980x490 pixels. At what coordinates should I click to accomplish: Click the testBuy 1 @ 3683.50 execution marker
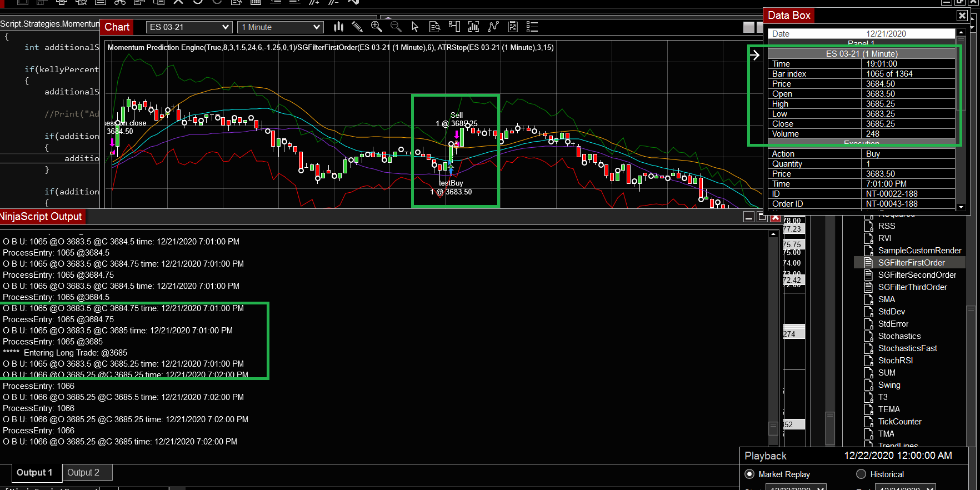coord(451,187)
